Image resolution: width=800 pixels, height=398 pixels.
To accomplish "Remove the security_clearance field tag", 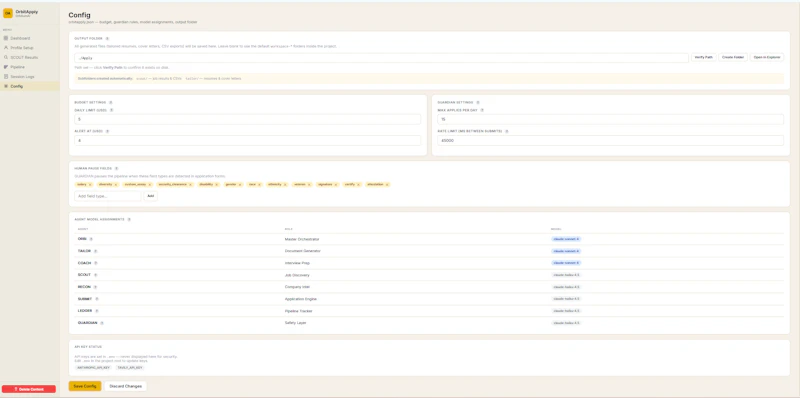I will (x=190, y=184).
